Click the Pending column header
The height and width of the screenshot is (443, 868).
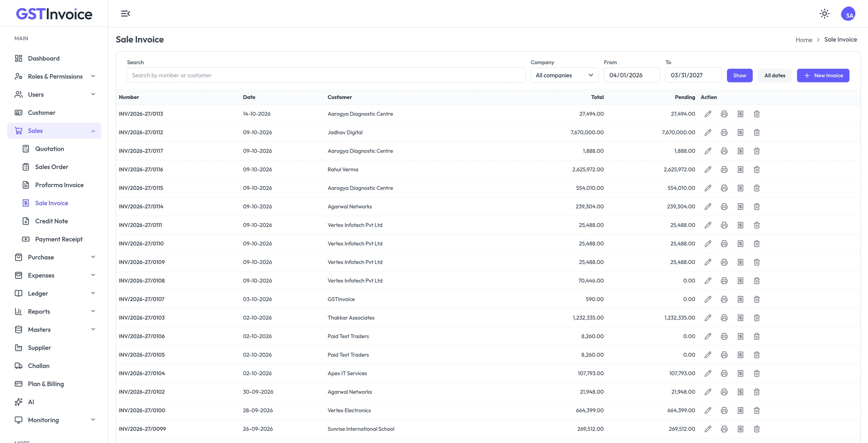685,97
